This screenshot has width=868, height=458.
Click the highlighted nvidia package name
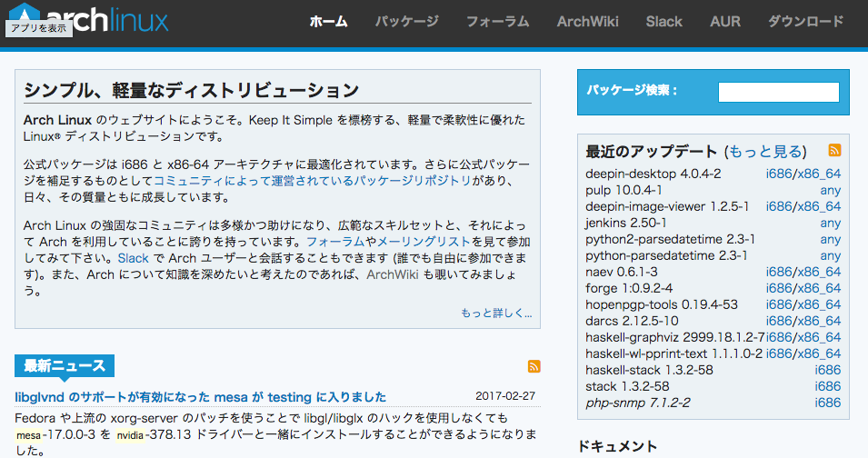(x=130, y=435)
